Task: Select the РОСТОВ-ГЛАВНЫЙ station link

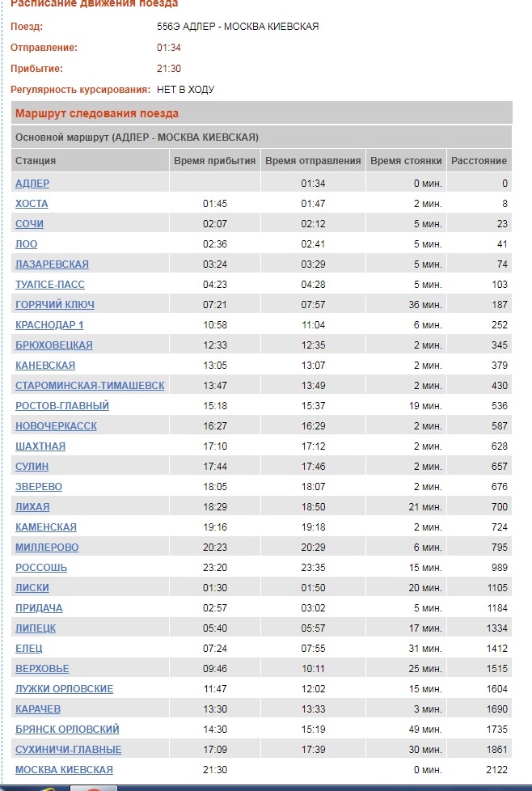Action: pyautogui.click(x=62, y=406)
